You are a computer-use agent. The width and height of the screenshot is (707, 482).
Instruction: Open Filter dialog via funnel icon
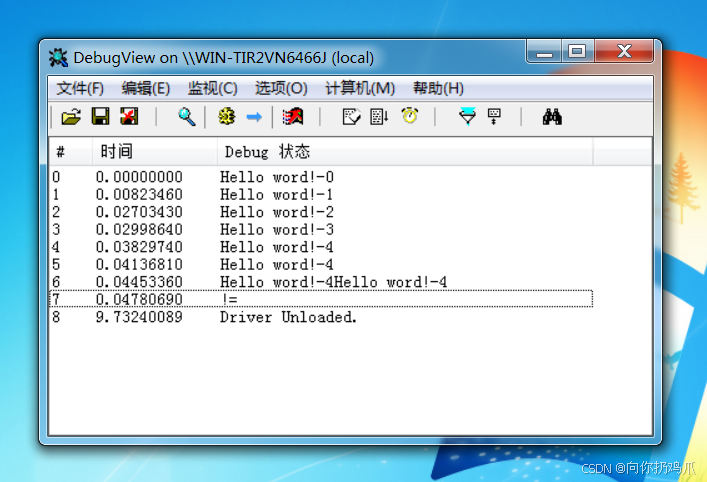coord(468,117)
